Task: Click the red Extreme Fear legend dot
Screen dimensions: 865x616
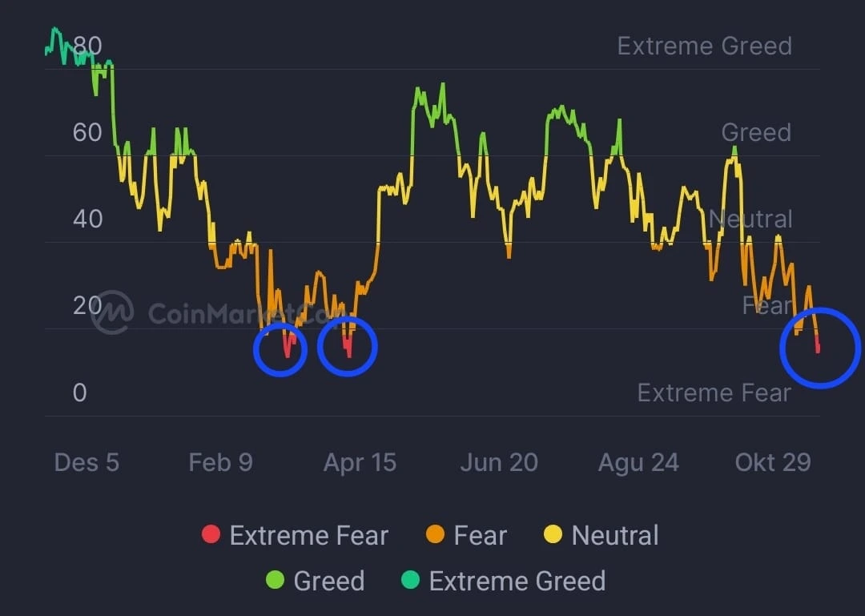Action: point(211,535)
